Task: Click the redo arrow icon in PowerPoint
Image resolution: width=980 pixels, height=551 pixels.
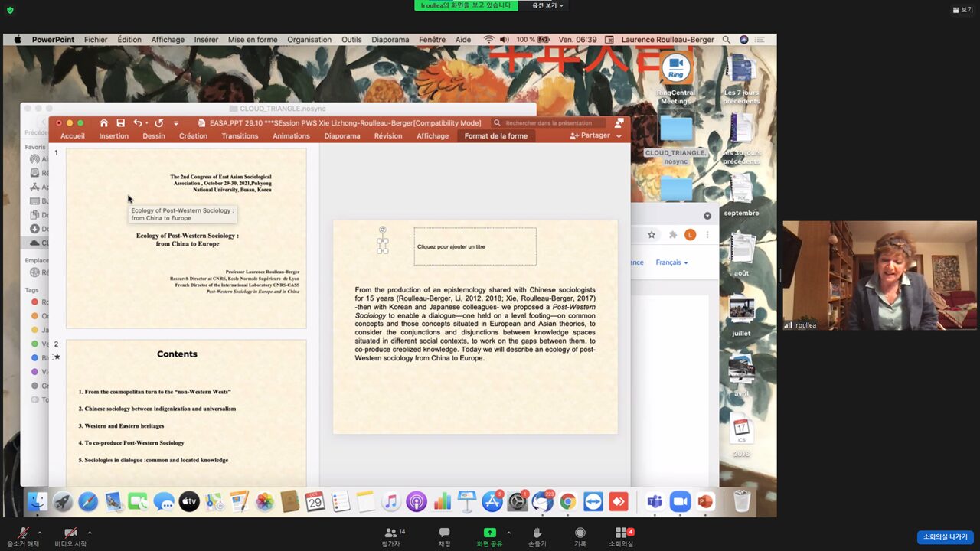Action: 158,122
